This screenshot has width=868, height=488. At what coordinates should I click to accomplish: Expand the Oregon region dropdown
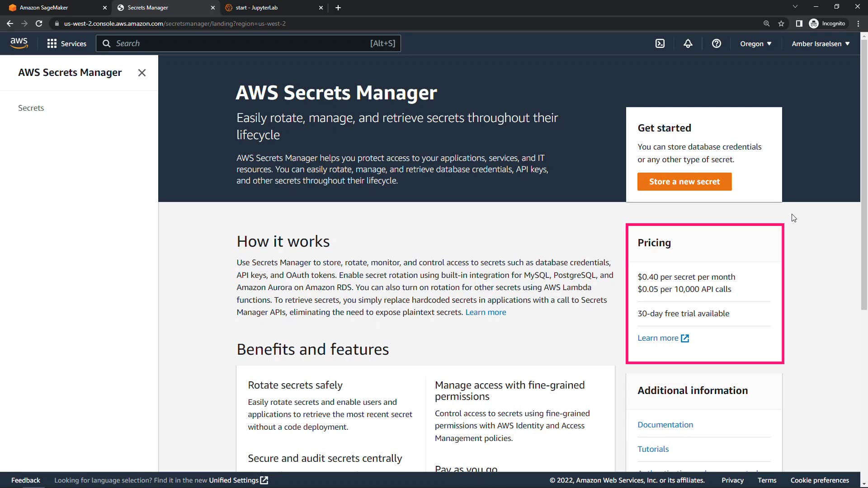(x=755, y=44)
